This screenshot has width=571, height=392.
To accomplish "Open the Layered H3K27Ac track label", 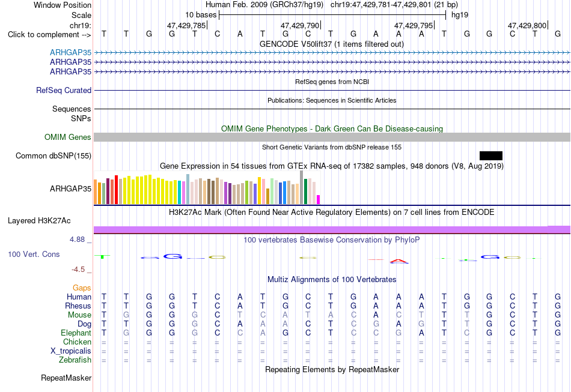I will tap(39, 221).
